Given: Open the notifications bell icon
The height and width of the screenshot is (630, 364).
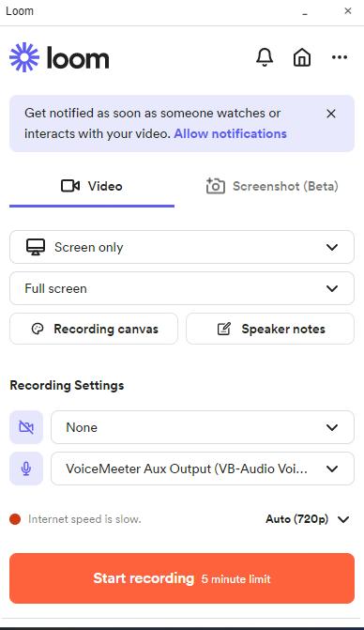Looking at the screenshot, I should point(265,57).
